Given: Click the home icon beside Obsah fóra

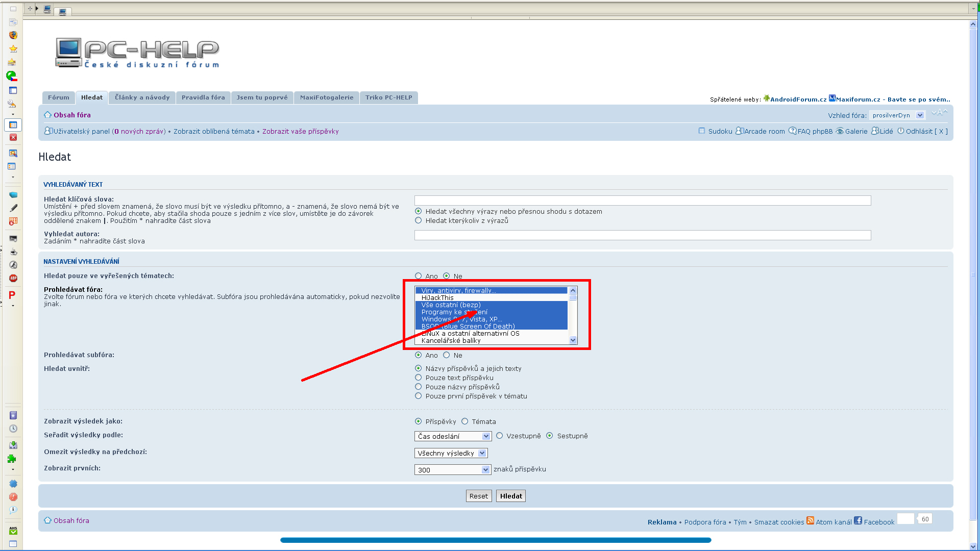Looking at the screenshot, I should (47, 115).
